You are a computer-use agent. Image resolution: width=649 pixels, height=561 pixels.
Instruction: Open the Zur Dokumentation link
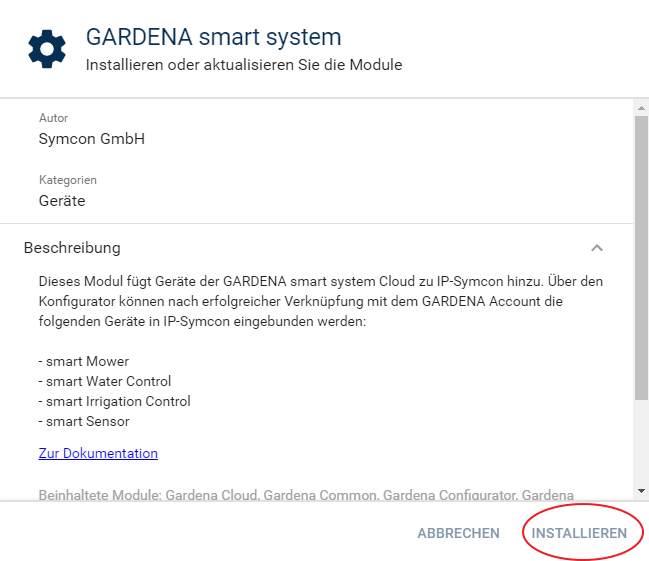click(98, 453)
